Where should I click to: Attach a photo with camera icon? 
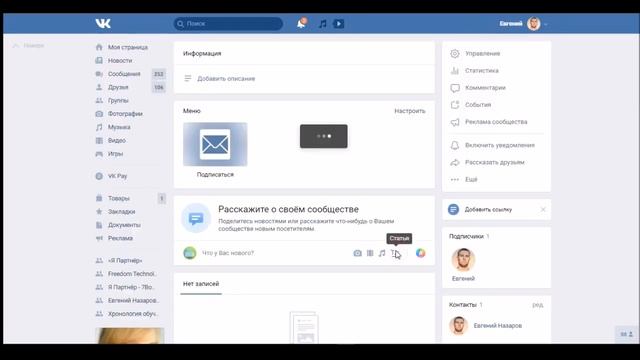coord(358,253)
